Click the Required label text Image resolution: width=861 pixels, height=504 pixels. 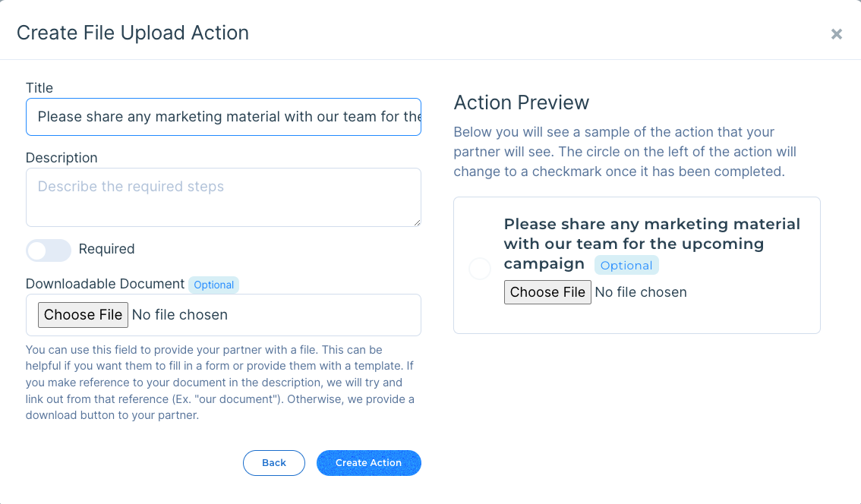[106, 249]
